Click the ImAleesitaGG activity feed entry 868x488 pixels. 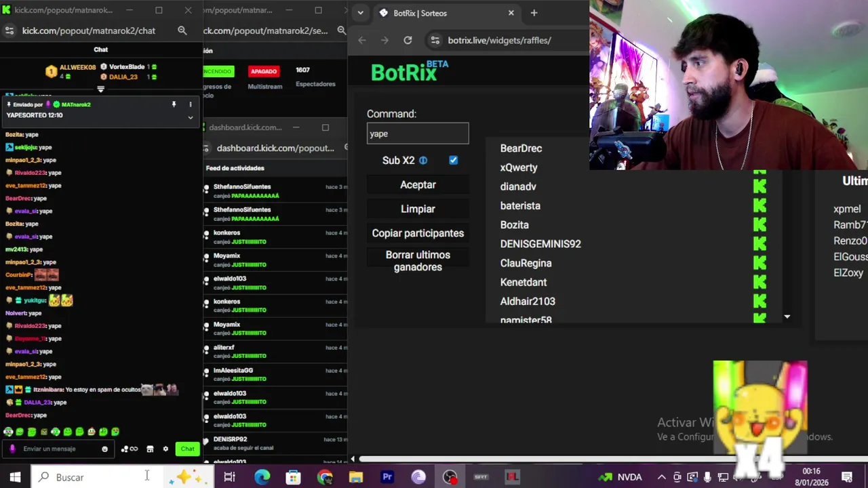[x=275, y=374]
